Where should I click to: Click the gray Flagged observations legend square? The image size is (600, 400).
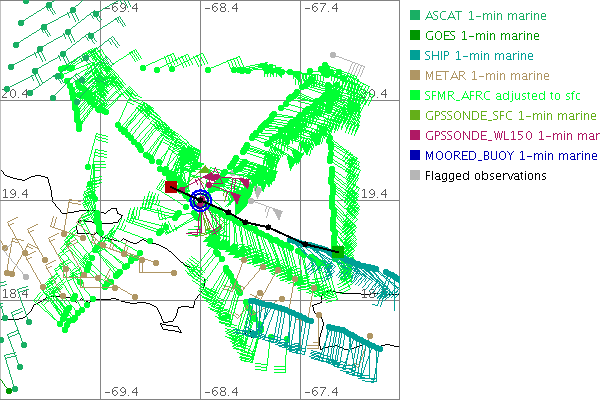[415, 176]
